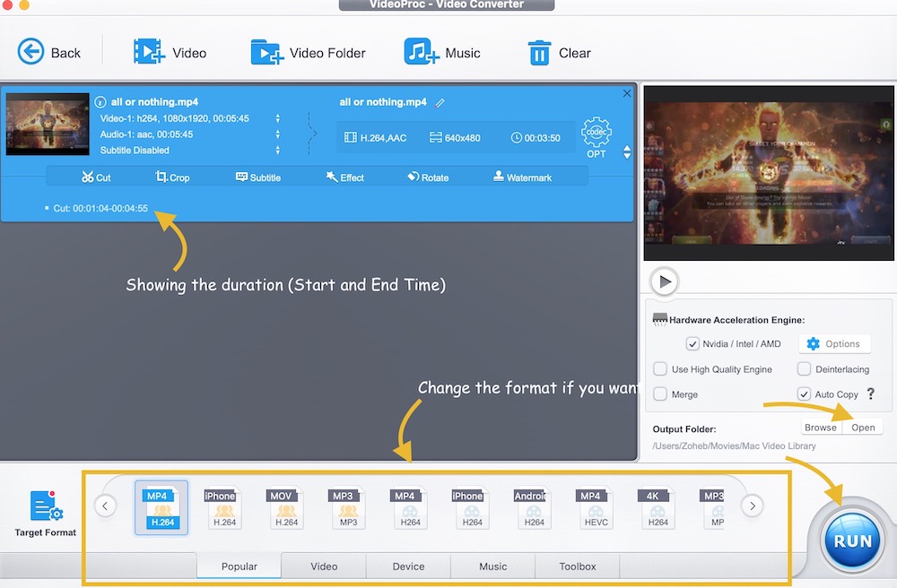The image size is (897, 588).
Task: Play the preview video
Action: pos(665,281)
